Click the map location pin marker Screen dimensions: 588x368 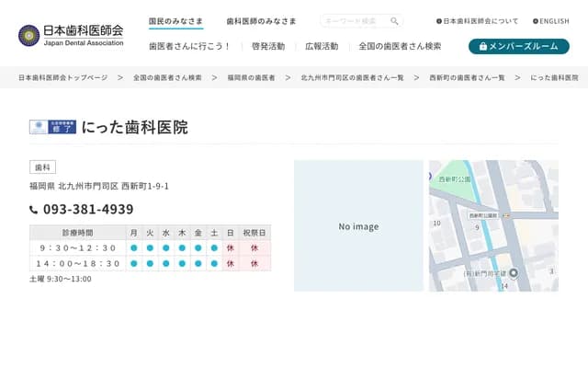pyautogui.click(x=514, y=273)
